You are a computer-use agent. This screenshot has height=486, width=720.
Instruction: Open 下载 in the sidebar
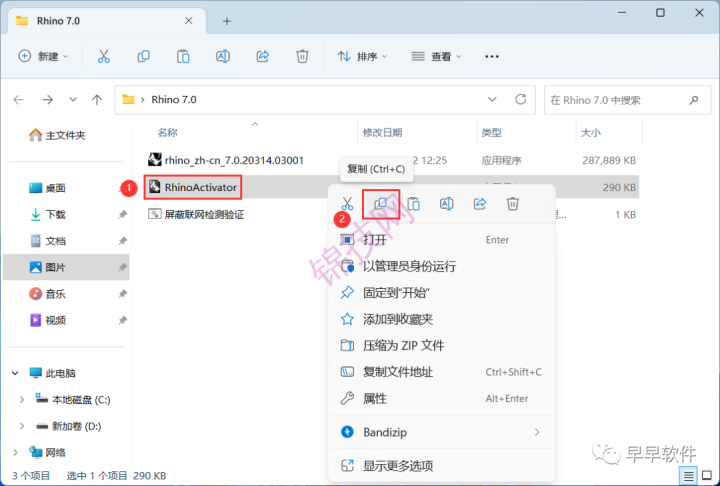48,215
